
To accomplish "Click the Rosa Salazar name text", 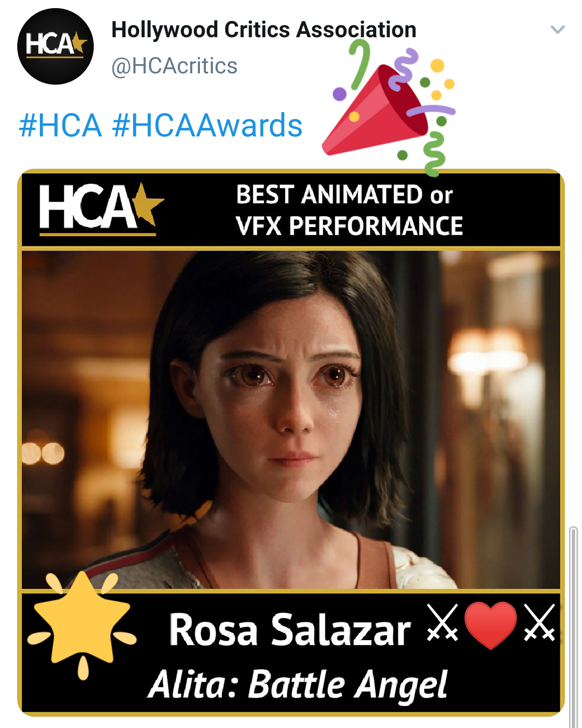I will tap(290, 630).
